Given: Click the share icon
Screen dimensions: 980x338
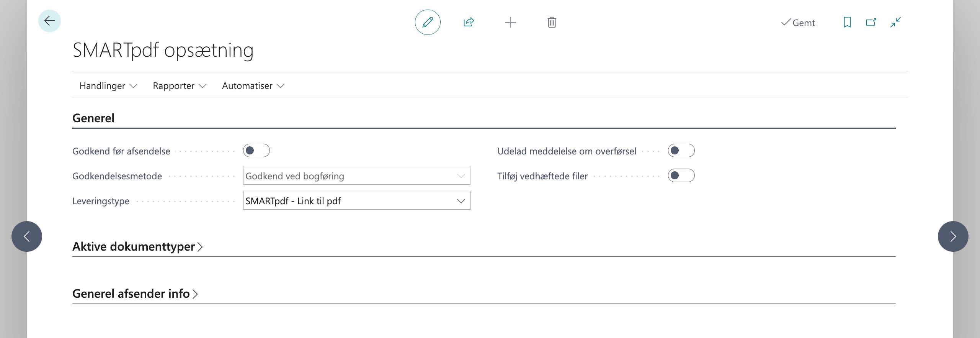Looking at the screenshot, I should tap(469, 22).
